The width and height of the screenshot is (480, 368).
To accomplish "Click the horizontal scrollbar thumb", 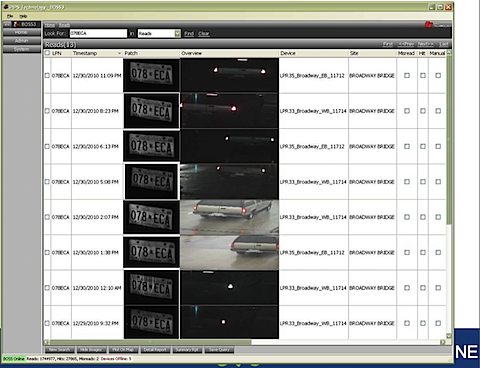I will click(150, 342).
